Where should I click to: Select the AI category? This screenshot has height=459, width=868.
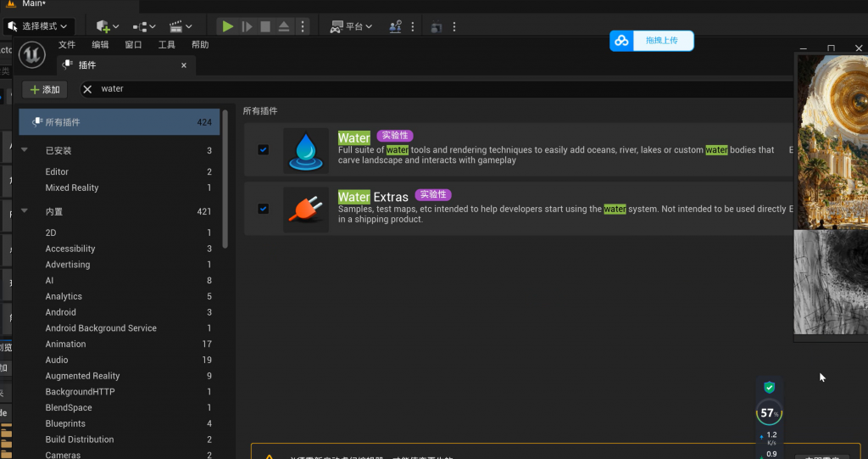(119, 281)
